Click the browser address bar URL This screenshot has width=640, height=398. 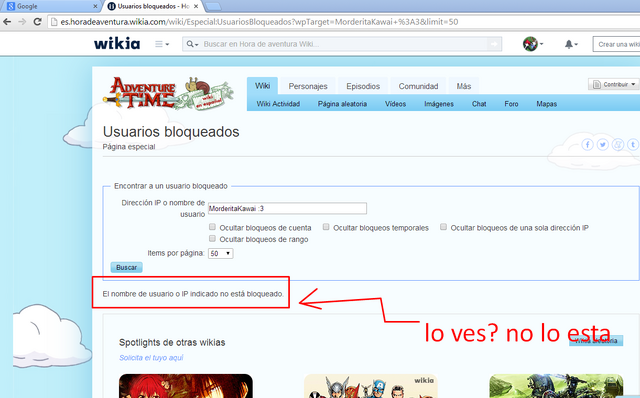pos(259,22)
